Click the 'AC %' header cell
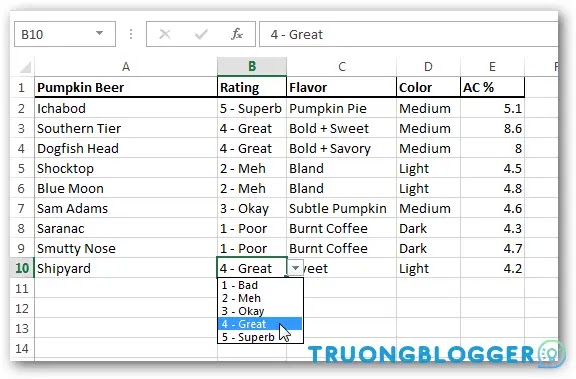The width and height of the screenshot is (576, 379). 493,87
